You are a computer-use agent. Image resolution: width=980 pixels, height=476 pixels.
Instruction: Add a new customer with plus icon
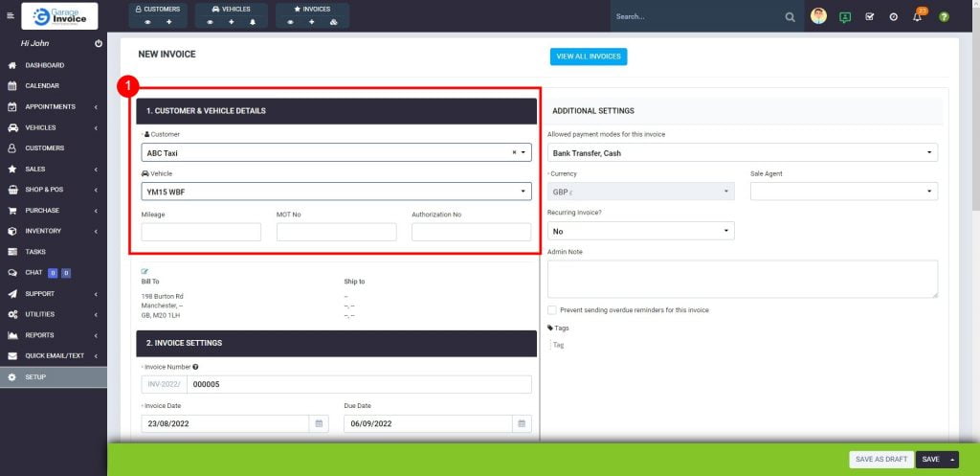tap(168, 22)
